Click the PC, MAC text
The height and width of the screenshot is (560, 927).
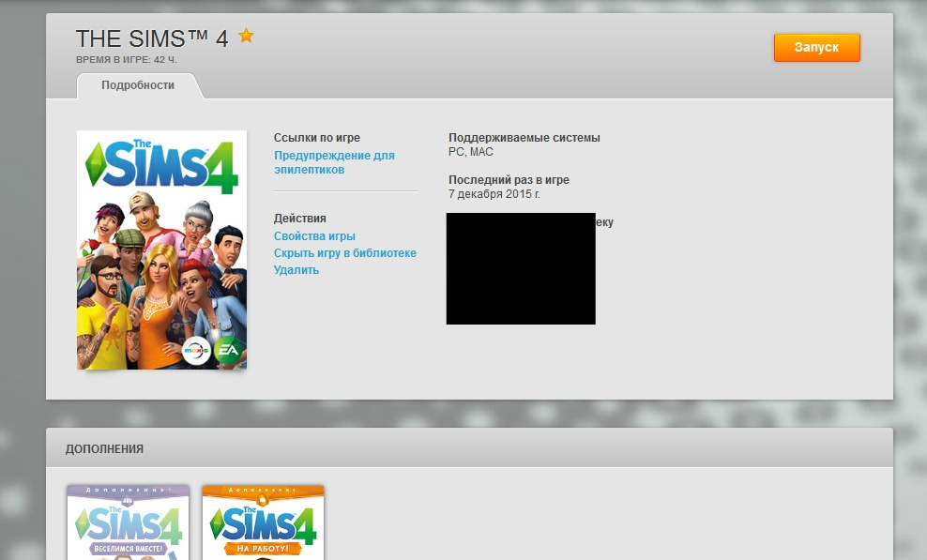[471, 152]
